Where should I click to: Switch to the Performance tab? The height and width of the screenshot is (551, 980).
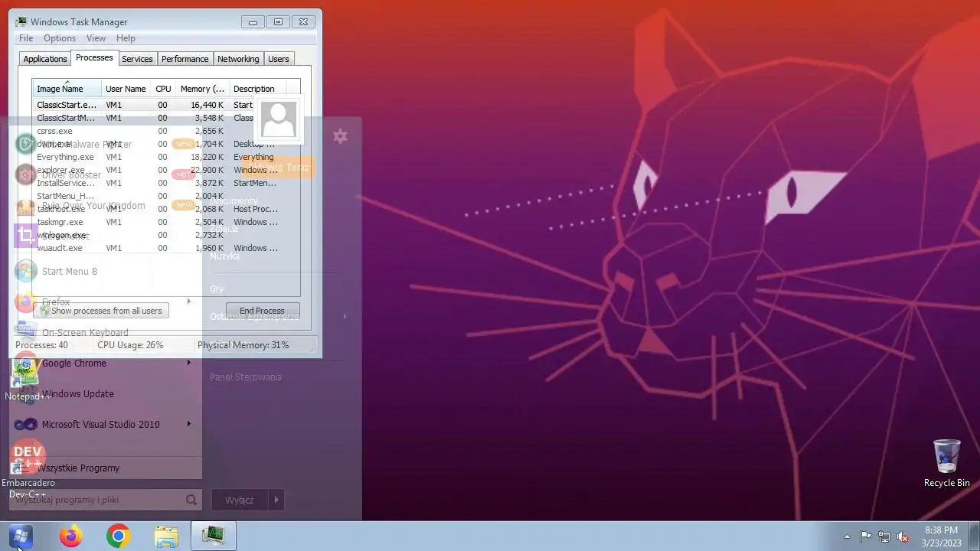[185, 59]
